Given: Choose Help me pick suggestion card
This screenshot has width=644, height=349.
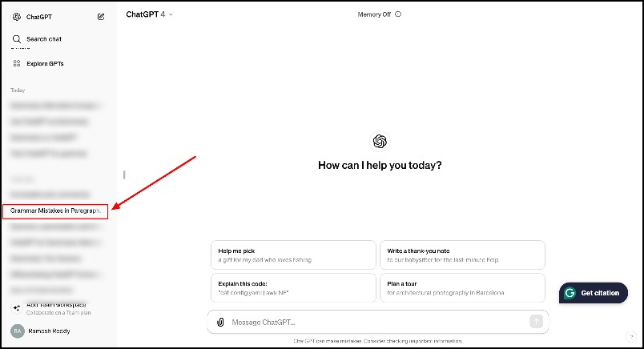Looking at the screenshot, I should pos(293,255).
